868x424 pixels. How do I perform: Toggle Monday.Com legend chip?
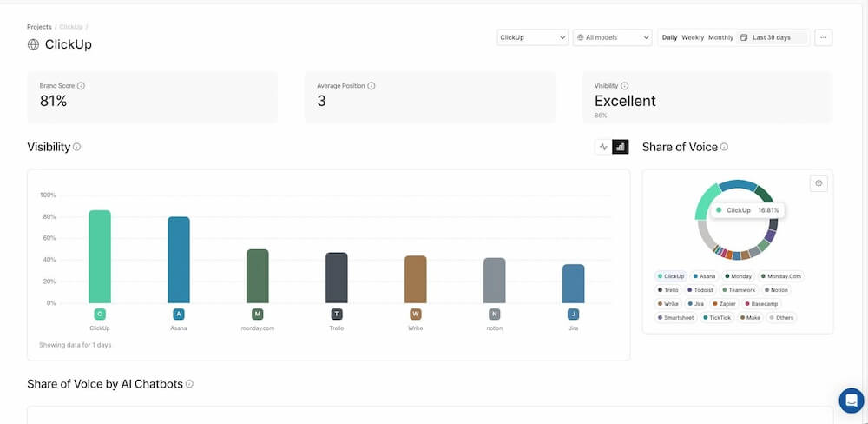[x=781, y=276]
